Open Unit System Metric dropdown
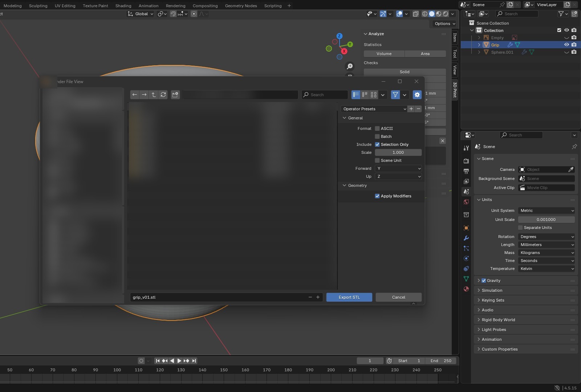Image resolution: width=581 pixels, height=392 pixels. [x=547, y=211]
